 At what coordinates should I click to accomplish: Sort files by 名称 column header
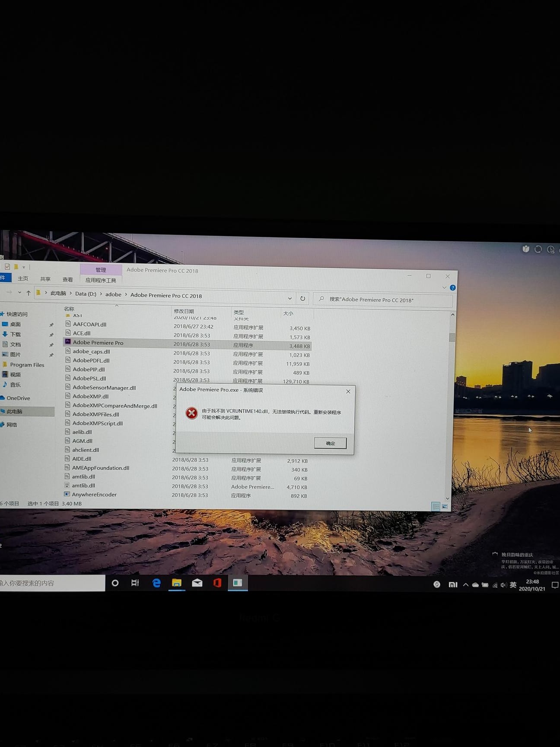coord(69,309)
